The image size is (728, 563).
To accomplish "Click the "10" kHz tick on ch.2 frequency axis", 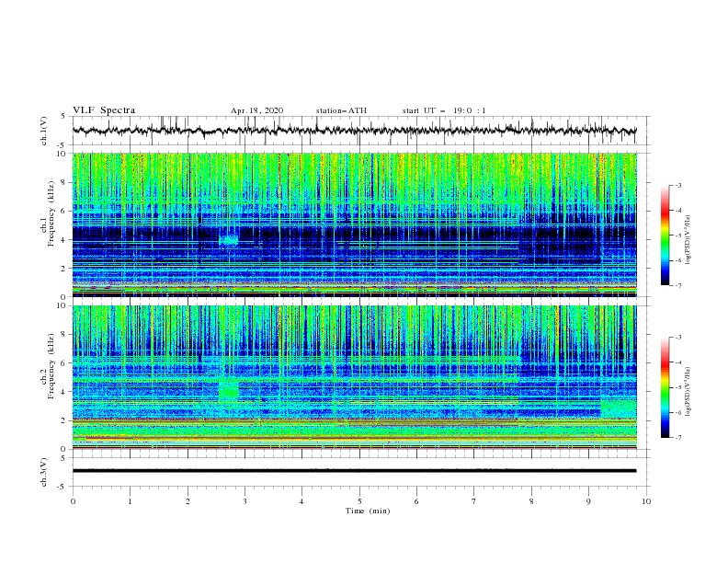I will point(63,305).
